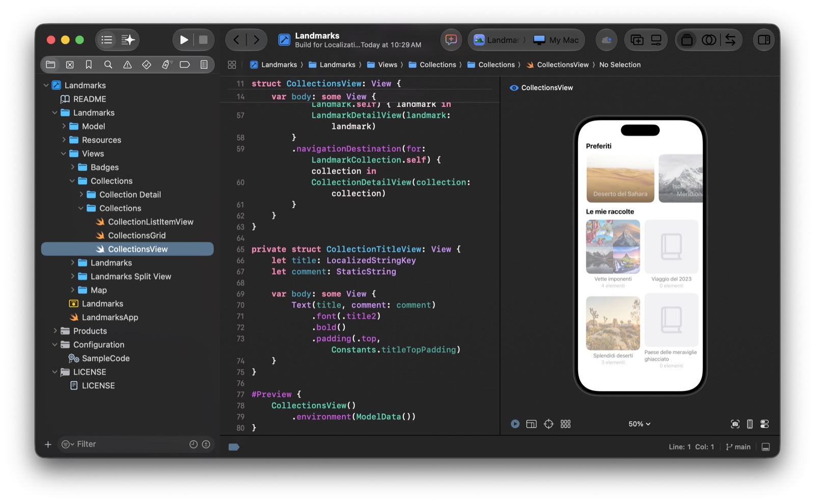
Task: Expand the Collection Detail folder
Action: tap(81, 194)
